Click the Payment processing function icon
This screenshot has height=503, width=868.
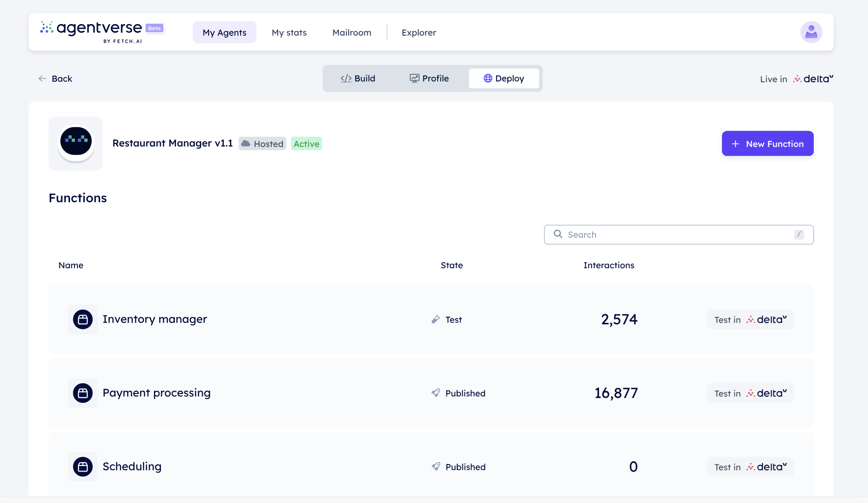tap(83, 393)
